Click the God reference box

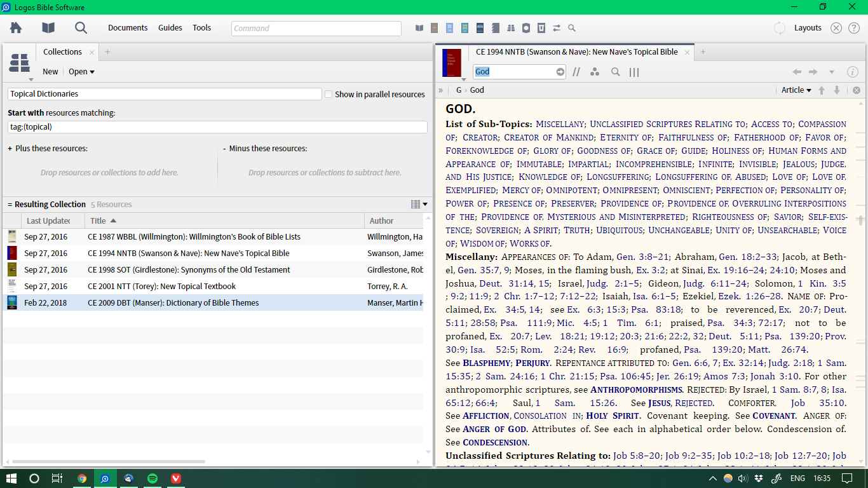[513, 72]
